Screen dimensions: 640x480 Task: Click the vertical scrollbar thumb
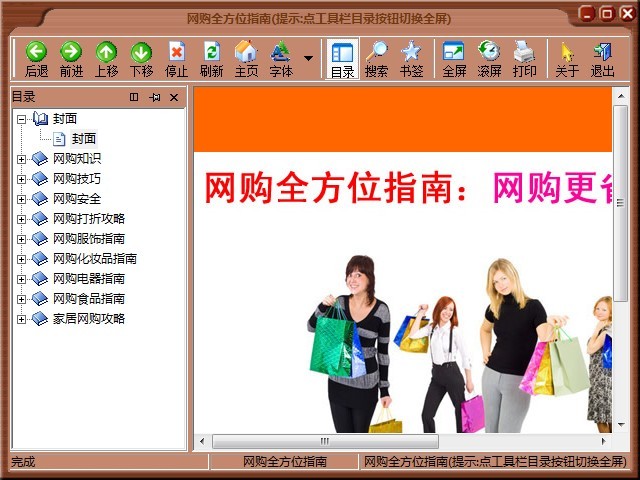pyautogui.click(x=621, y=203)
